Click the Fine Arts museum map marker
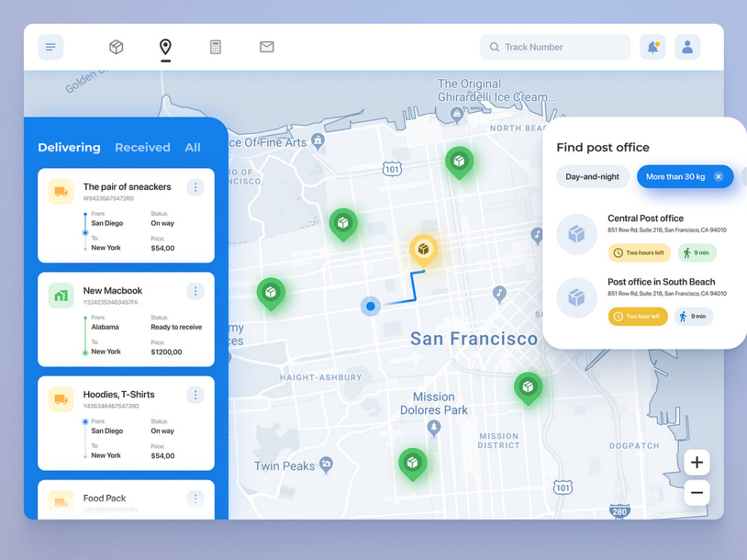747x560 pixels. click(317, 141)
